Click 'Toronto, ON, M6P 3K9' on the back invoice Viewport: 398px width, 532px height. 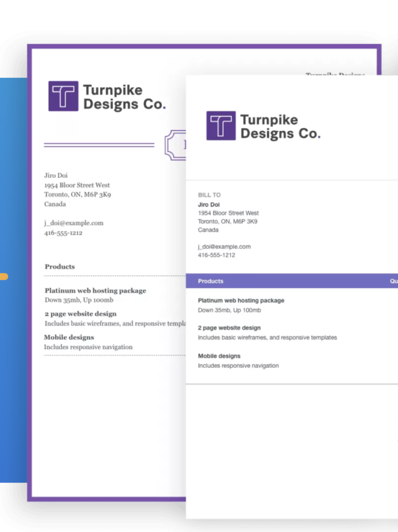point(78,194)
